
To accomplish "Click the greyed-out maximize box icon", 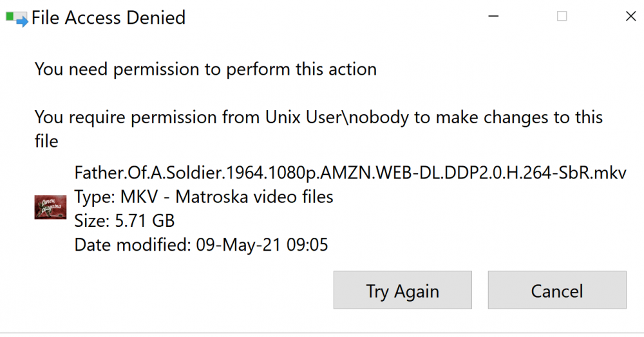I will 562,17.
